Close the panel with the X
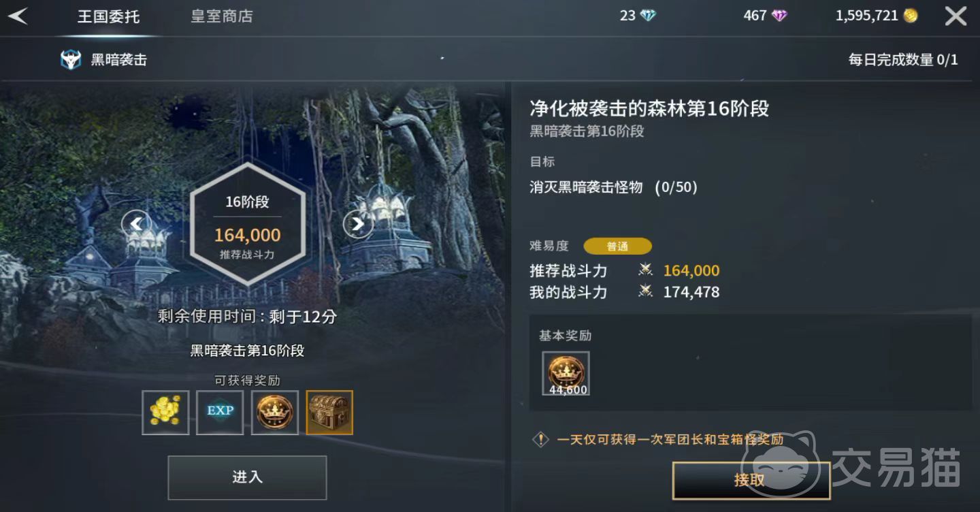 pyautogui.click(x=955, y=16)
